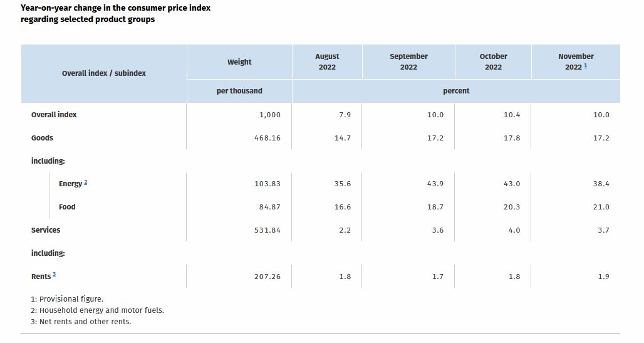Click the Services weight value 531.84

(x=267, y=230)
